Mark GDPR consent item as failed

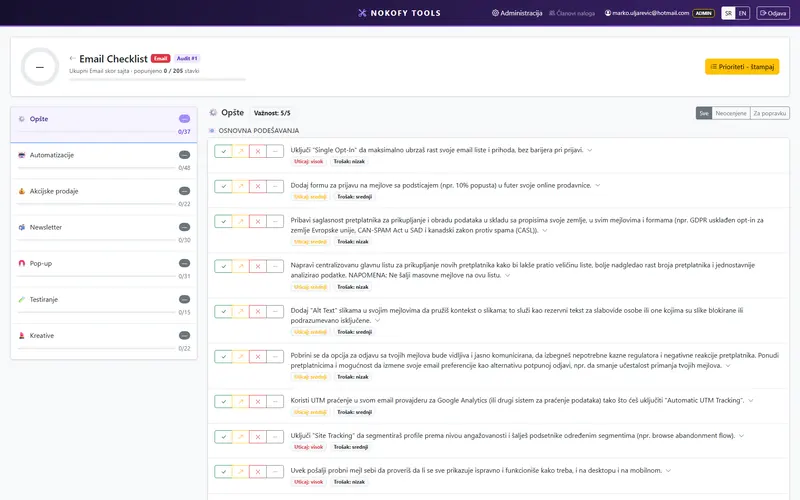pos(258,221)
